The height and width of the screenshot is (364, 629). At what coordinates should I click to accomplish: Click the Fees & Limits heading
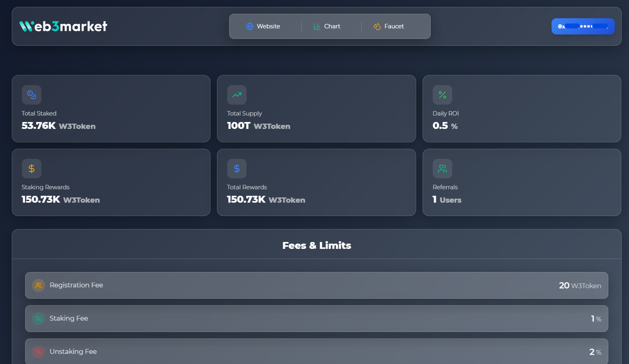click(317, 245)
